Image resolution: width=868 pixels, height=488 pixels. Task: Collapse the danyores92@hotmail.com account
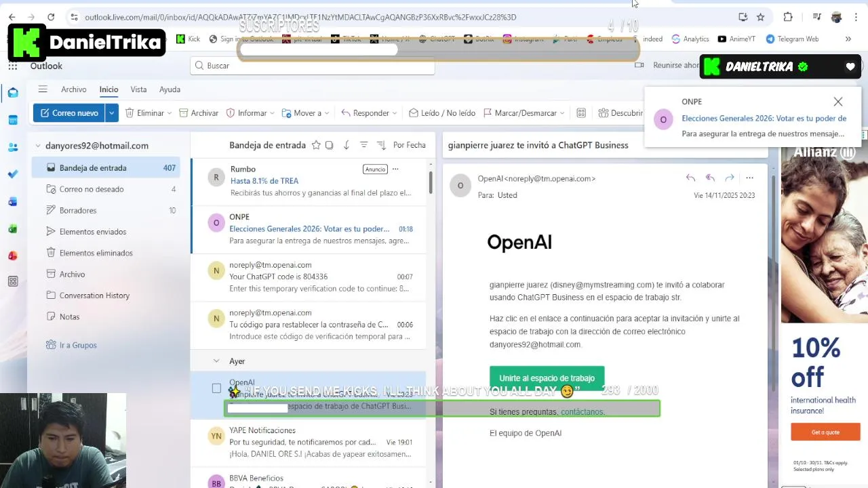tap(38, 146)
